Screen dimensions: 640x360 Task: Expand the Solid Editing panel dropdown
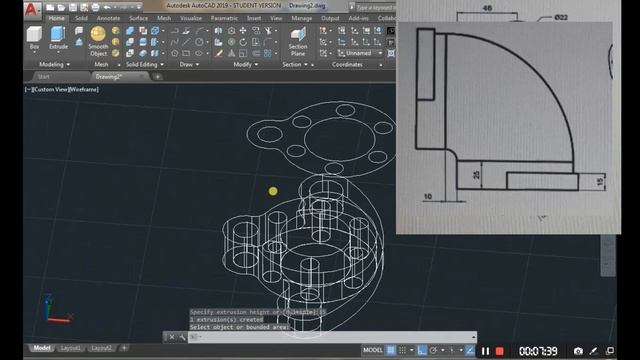(162, 64)
